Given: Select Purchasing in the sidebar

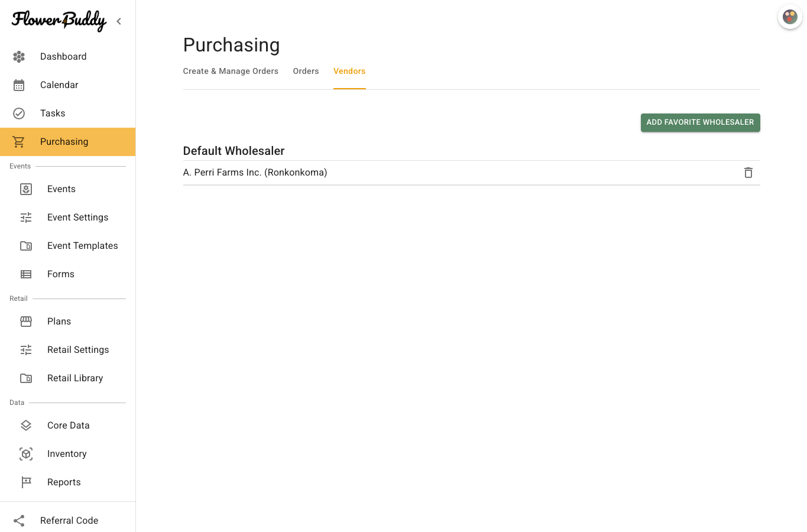Looking at the screenshot, I should click(x=67, y=142).
